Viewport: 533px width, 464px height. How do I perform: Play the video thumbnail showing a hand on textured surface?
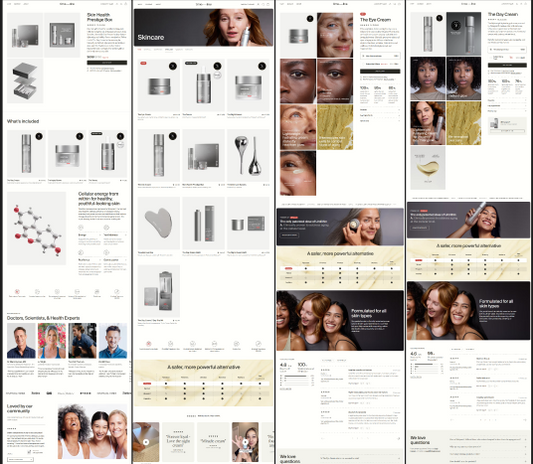click(146, 442)
